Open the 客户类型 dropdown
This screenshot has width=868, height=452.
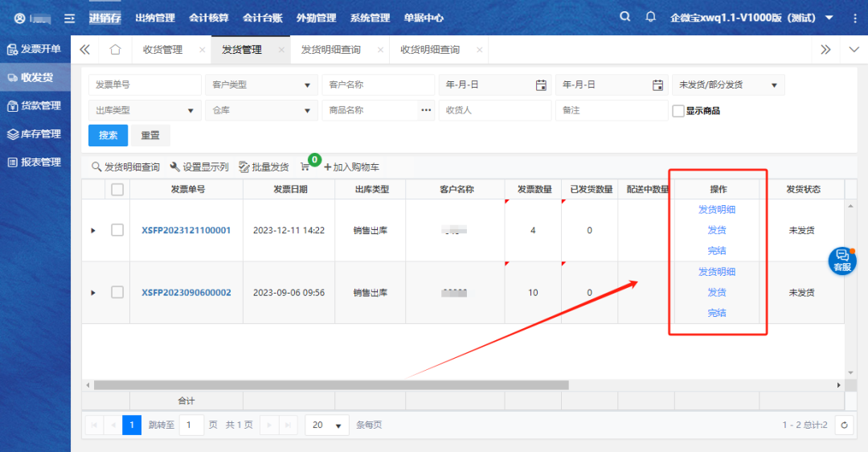[261, 85]
